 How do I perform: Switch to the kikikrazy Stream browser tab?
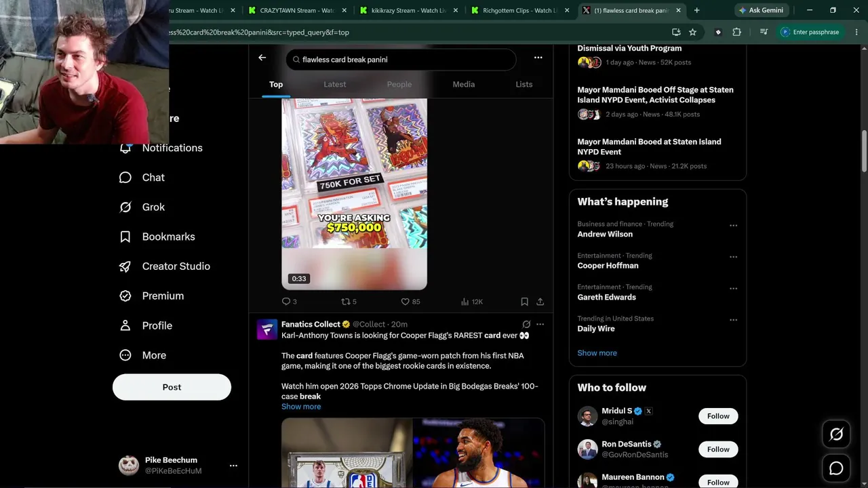coord(410,10)
